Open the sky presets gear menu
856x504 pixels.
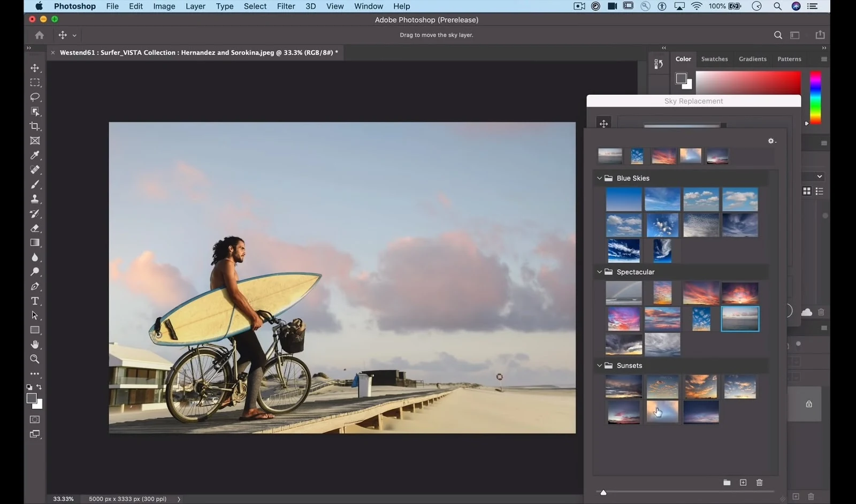tap(771, 141)
